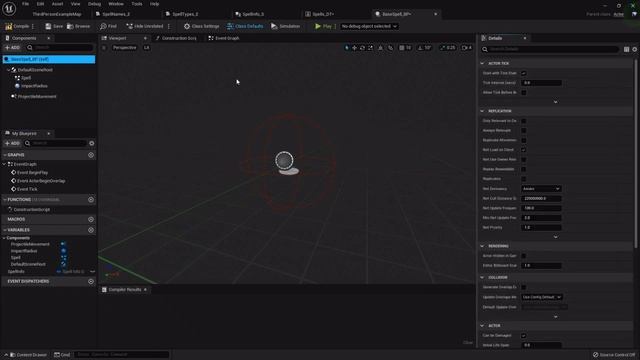640x360 pixels.
Task: Toggle Actor Hidden in Game checkbox
Action: (x=524, y=256)
